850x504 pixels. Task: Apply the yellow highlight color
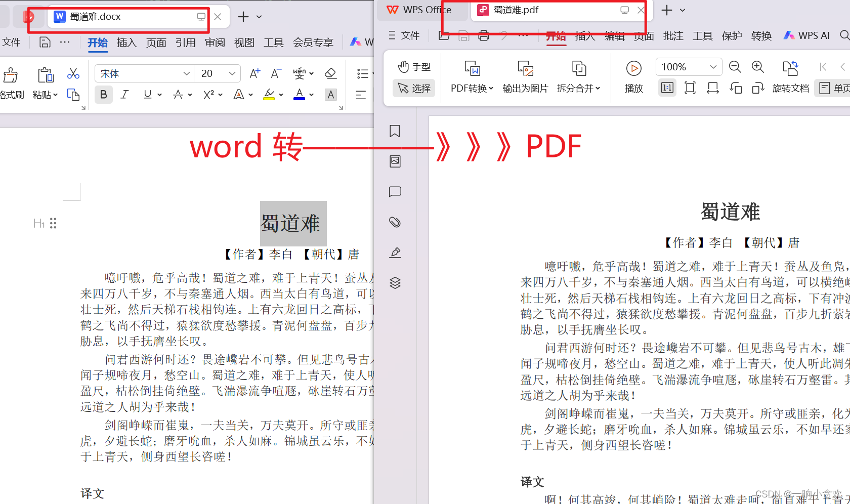tap(269, 95)
